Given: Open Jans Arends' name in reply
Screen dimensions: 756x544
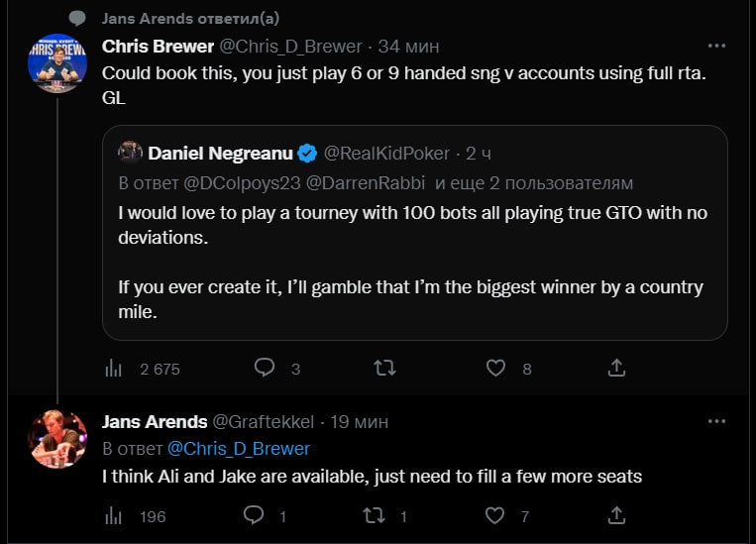Looking at the screenshot, I should [x=155, y=422].
